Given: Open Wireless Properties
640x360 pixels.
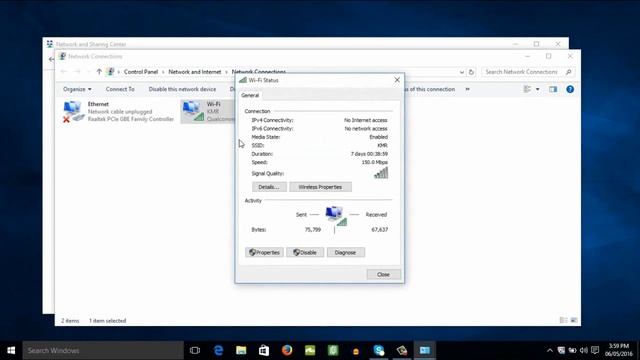Looking at the screenshot, I should (x=320, y=187).
